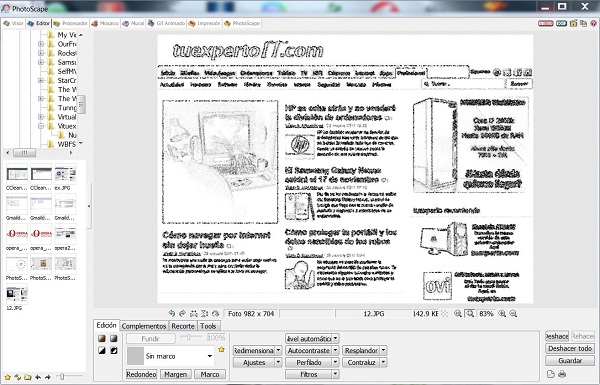The image size is (600, 385).
Task: Click the pixel info icon next to 142.9 KB
Action: coord(444,314)
